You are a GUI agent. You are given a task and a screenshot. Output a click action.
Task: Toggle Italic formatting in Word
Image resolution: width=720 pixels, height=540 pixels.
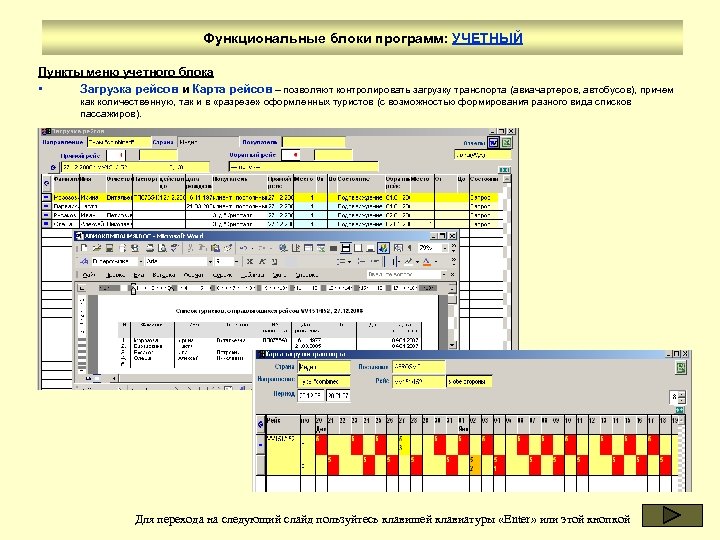262,262
